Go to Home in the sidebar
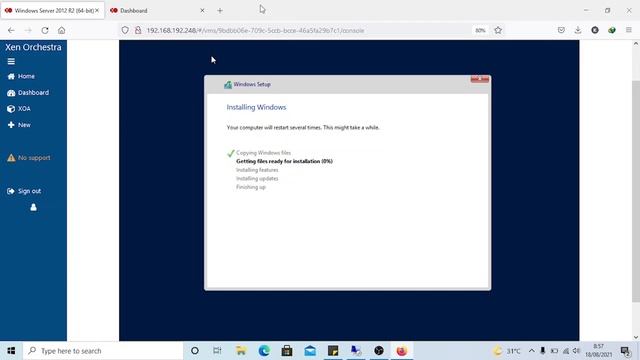This screenshot has height=360, width=640. coord(21,76)
